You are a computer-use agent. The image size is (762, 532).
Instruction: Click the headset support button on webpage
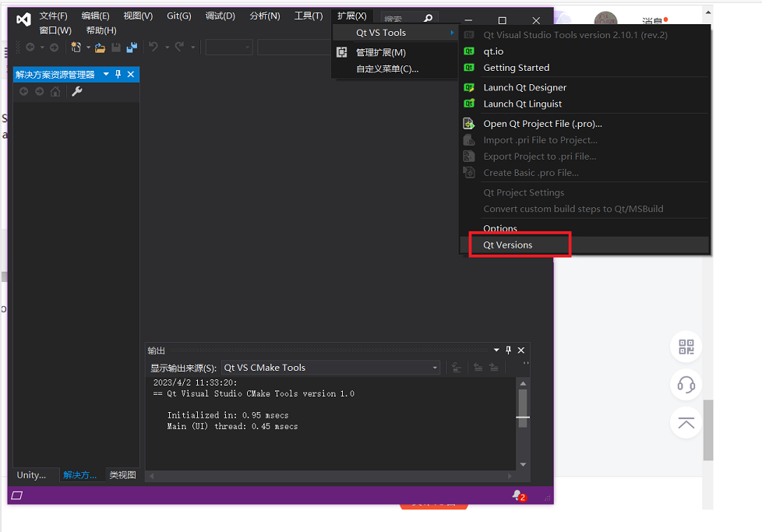point(686,385)
